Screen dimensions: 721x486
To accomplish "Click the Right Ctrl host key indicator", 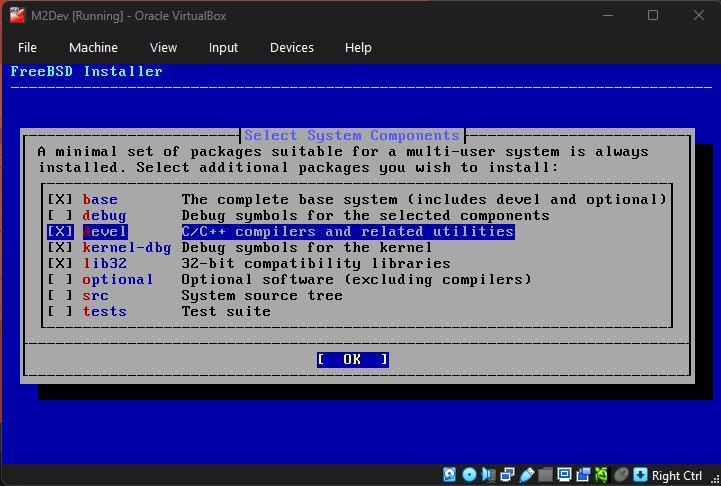I will click(679, 475).
